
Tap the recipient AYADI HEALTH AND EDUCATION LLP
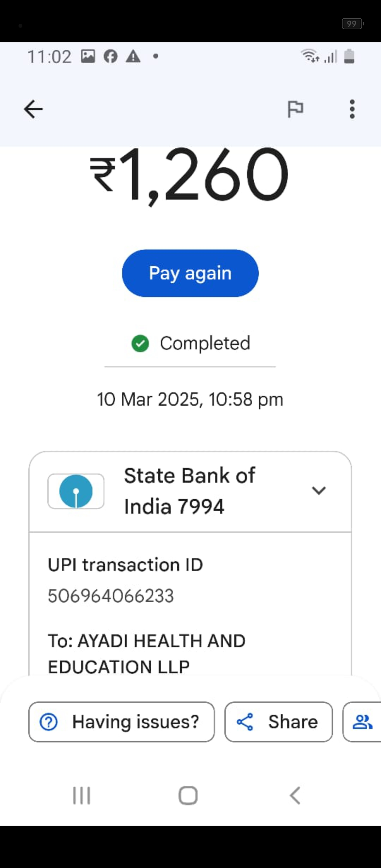tap(146, 653)
